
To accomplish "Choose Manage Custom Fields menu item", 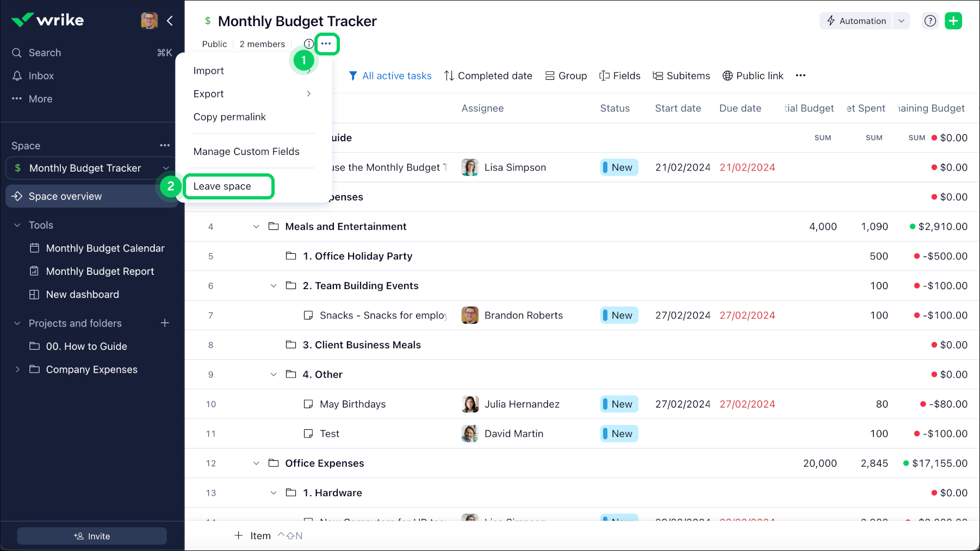I will 246,152.
